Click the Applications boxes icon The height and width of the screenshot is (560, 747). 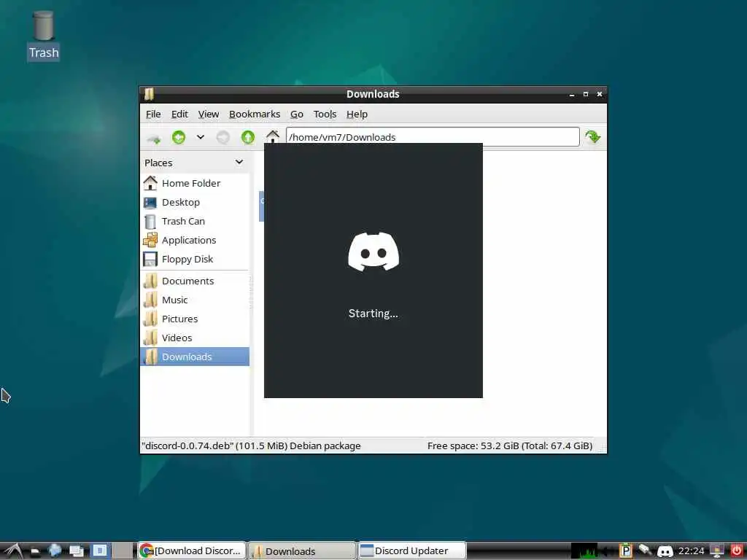(x=150, y=240)
